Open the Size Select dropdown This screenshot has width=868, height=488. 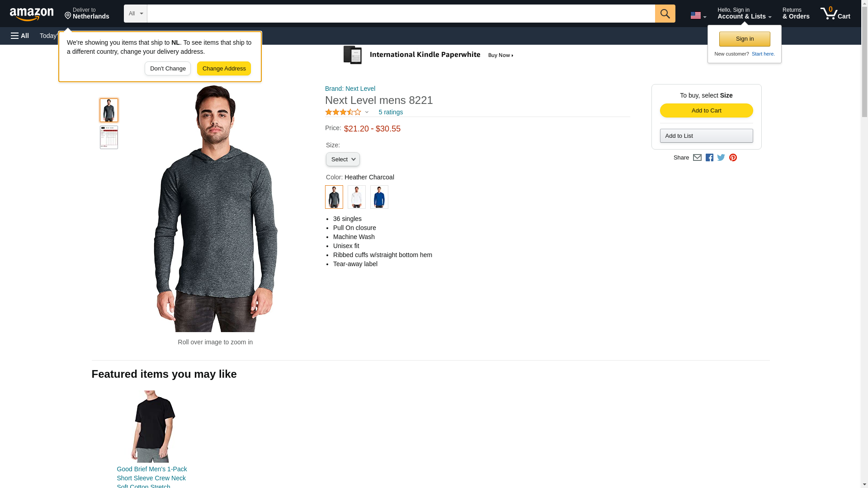click(343, 160)
